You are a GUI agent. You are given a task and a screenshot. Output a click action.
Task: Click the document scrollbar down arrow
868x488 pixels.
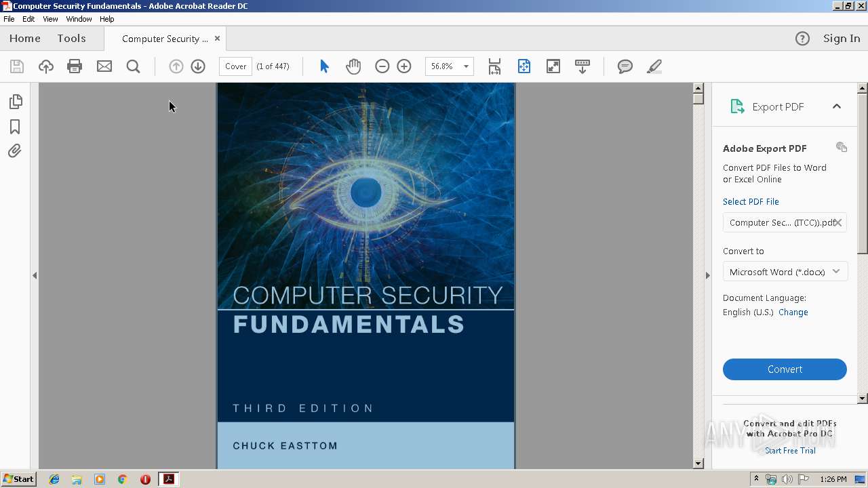click(x=698, y=464)
